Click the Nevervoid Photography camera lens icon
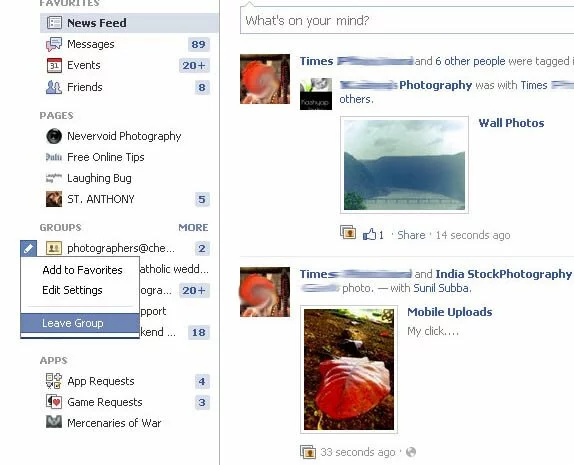The height and width of the screenshot is (465, 574). click(54, 136)
